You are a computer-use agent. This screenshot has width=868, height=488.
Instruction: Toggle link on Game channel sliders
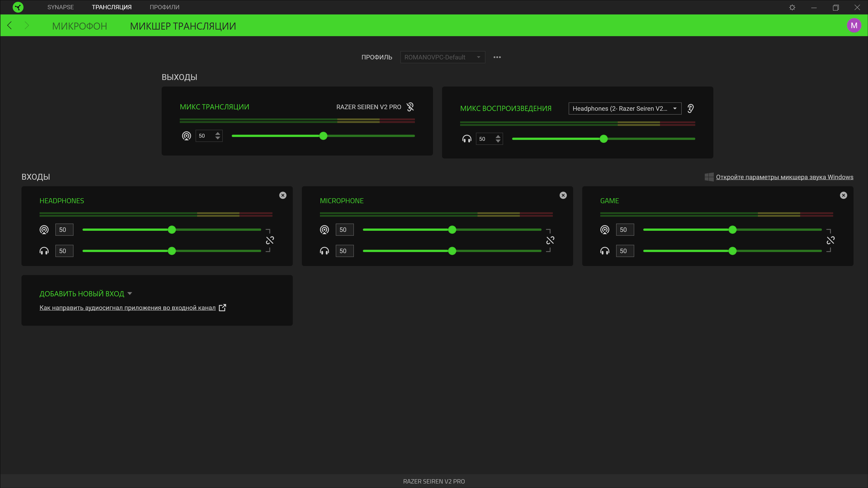[830, 240]
